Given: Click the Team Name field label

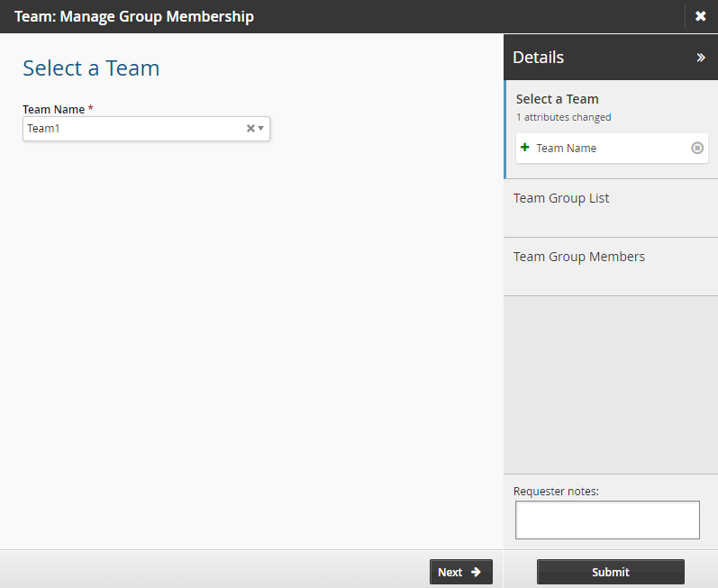Looking at the screenshot, I should pos(54,109).
